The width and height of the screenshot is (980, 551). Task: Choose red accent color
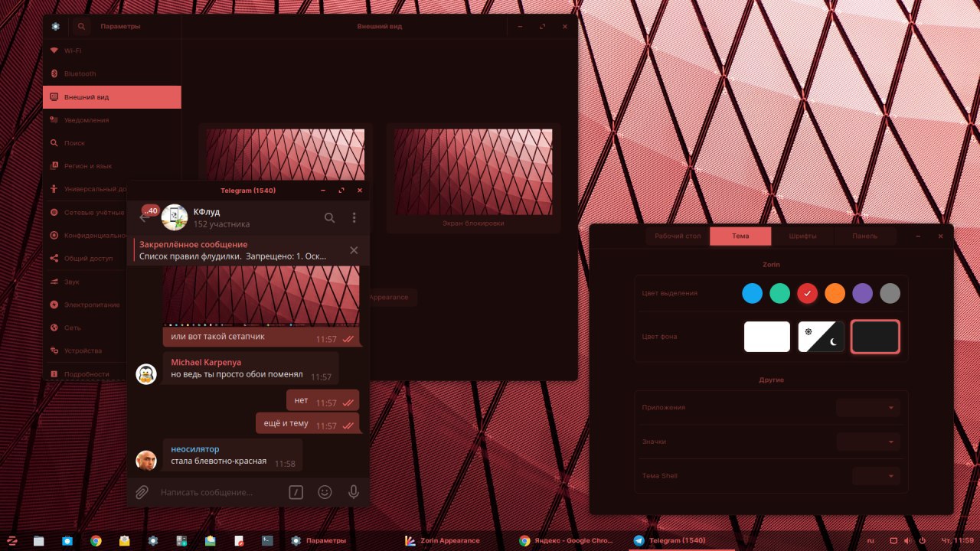[x=807, y=293]
